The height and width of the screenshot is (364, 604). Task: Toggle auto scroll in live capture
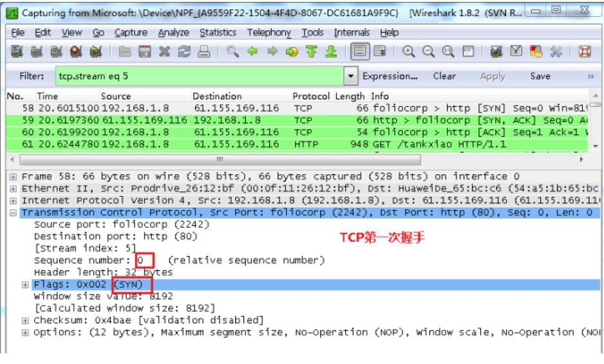tap(380, 51)
